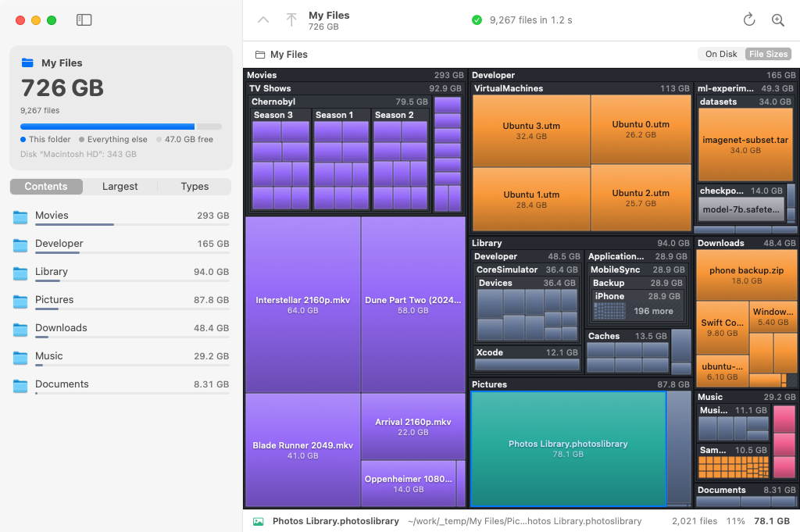Viewport: 800px width, 532px height.
Task: Switch to File Sizes mode
Action: pyautogui.click(x=768, y=54)
